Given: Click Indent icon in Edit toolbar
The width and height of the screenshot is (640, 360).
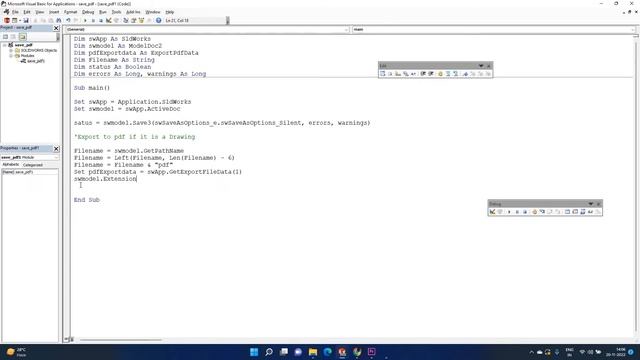Looking at the screenshot, I should [423, 74].
